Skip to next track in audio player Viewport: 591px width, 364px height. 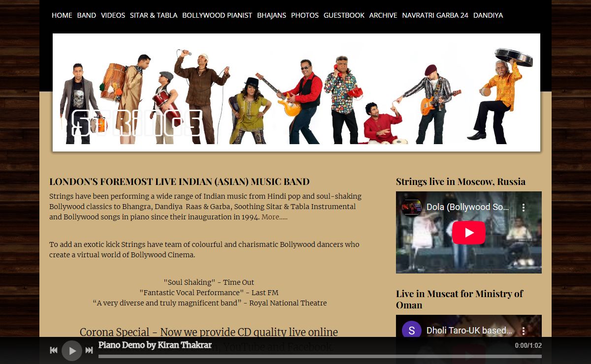pyautogui.click(x=89, y=351)
